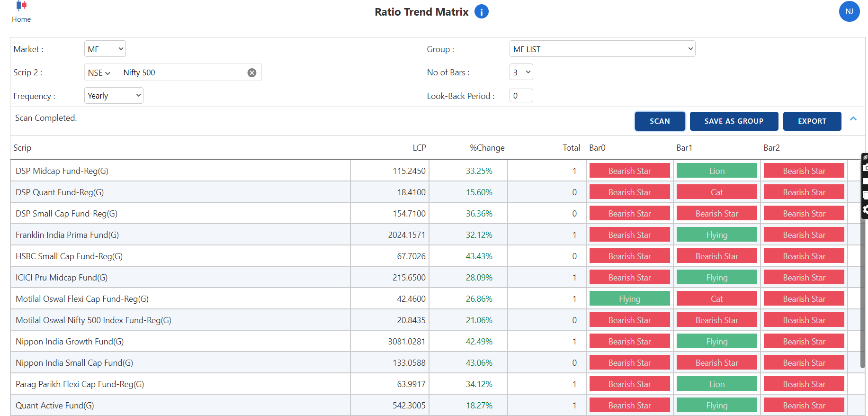
Task: Open the No of Bars dropdown
Action: 521,72
